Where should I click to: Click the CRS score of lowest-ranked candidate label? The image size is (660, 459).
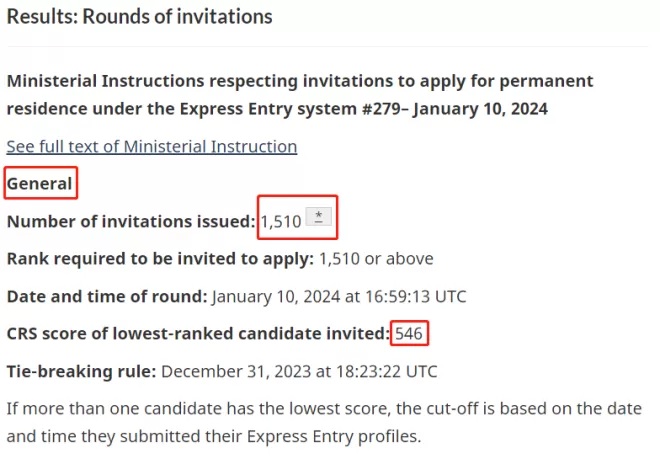click(x=198, y=334)
